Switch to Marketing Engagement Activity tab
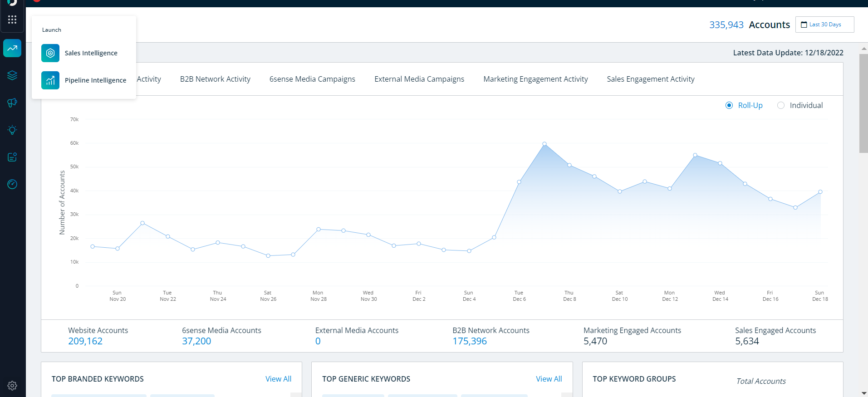 pos(535,79)
